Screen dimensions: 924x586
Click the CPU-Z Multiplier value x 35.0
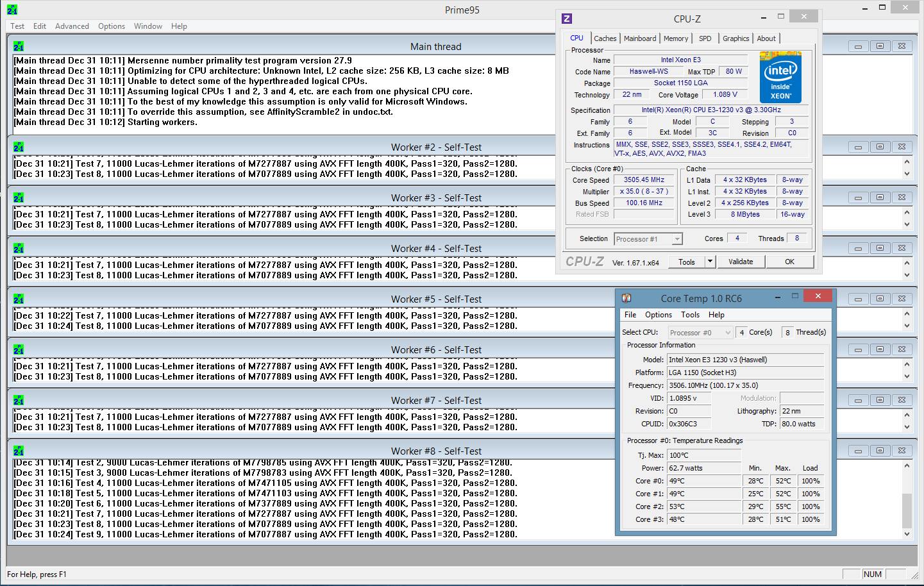tap(644, 192)
